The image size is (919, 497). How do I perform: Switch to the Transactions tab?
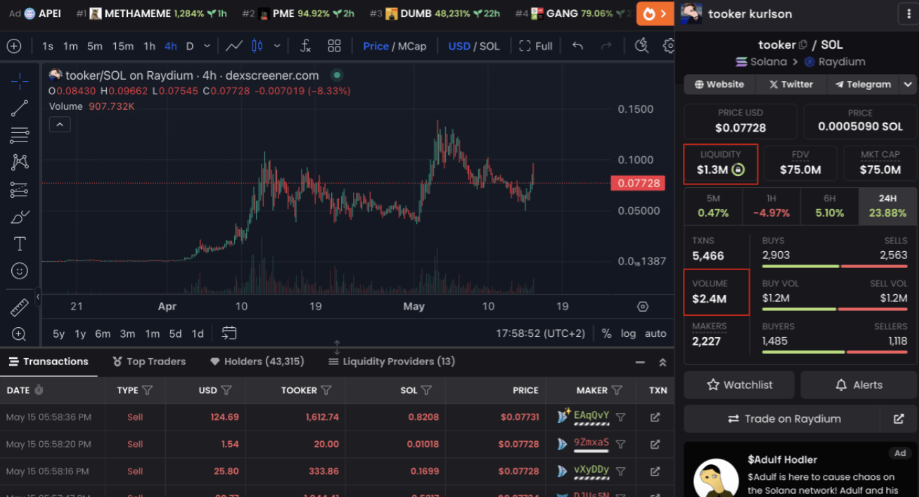coord(49,362)
